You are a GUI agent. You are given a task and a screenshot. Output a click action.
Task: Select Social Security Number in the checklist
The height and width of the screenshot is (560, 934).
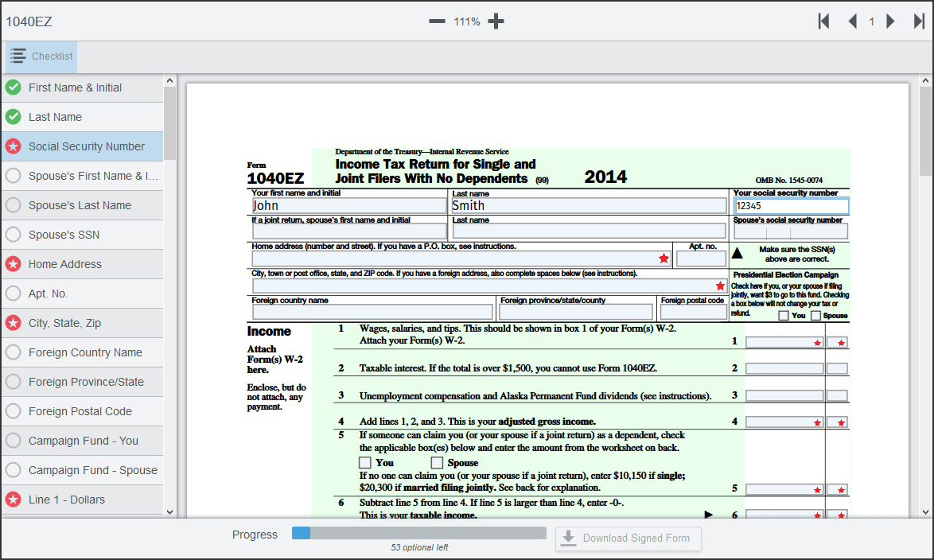coord(82,146)
